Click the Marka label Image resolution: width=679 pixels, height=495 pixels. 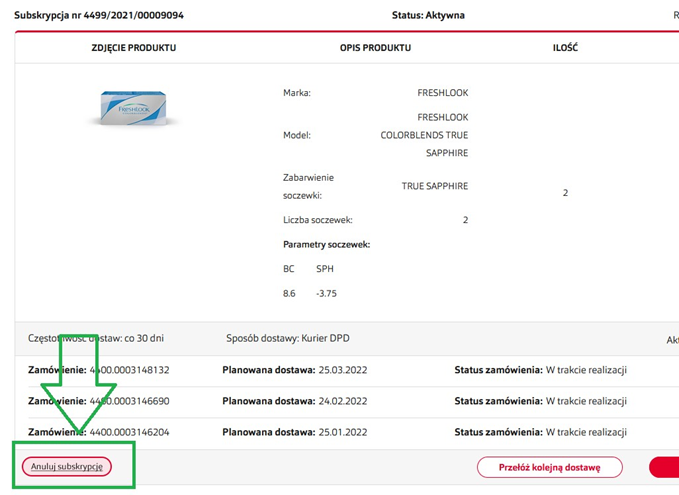297,93
